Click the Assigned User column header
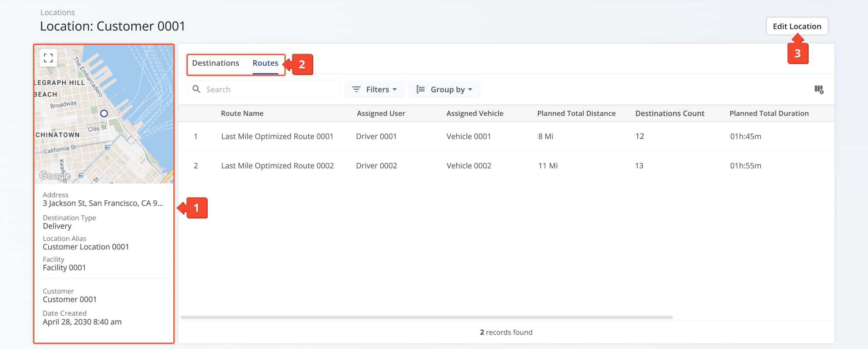 pyautogui.click(x=381, y=113)
